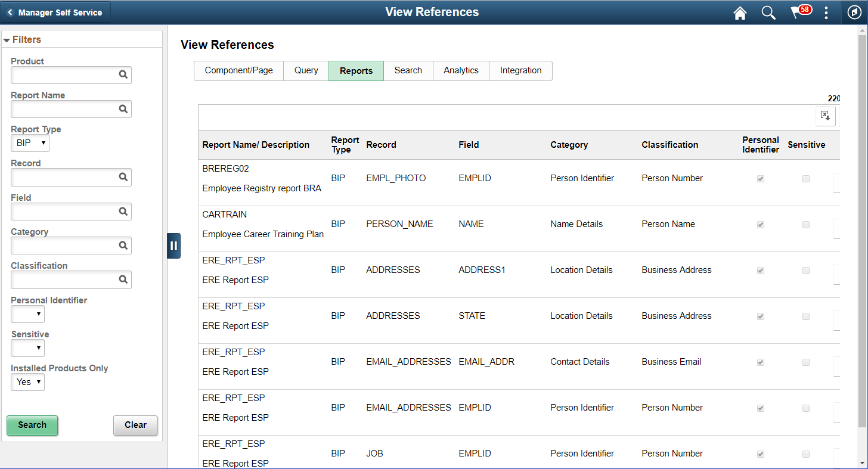Export the grid using the download icon

[826, 116]
